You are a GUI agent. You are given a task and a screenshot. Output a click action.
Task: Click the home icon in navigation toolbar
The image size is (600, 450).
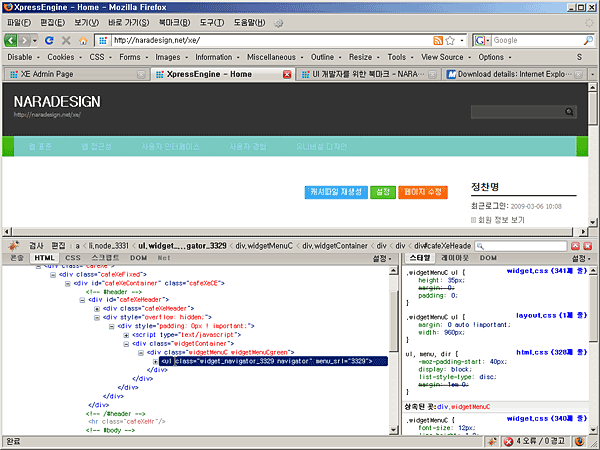(x=84, y=40)
